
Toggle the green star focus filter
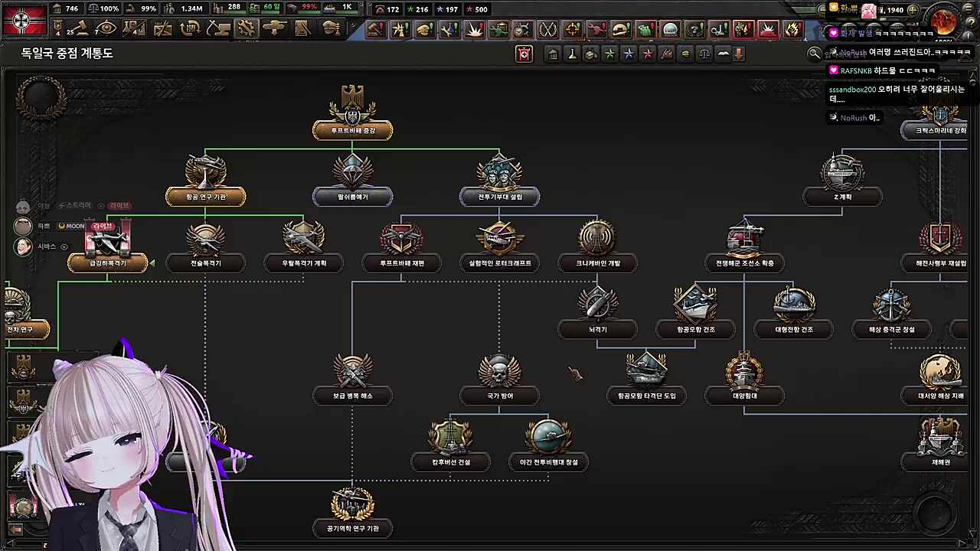[x=610, y=54]
